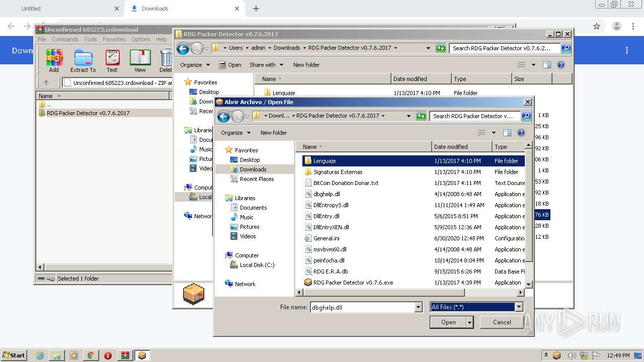Click the dialog's Search RDG Packer Detector box
This screenshot has width=644, height=362.
(x=475, y=116)
